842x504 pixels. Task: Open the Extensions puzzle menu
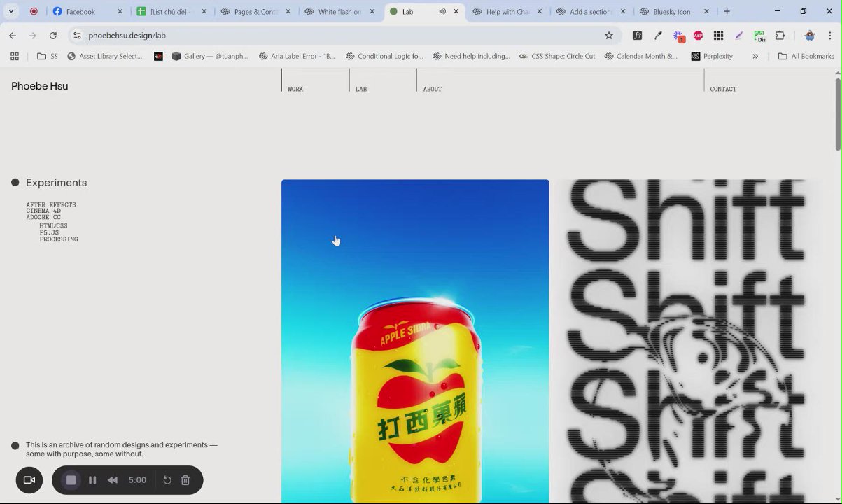[780, 36]
